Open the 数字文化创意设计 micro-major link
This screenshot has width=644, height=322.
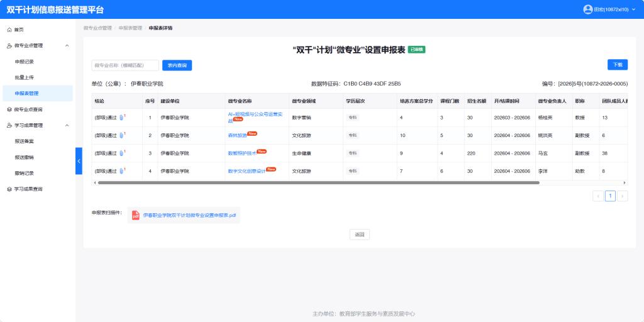247,171
